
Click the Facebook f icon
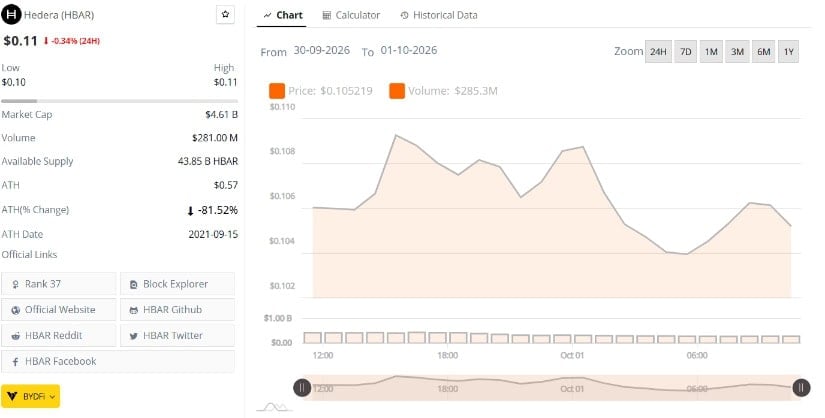[x=15, y=362]
